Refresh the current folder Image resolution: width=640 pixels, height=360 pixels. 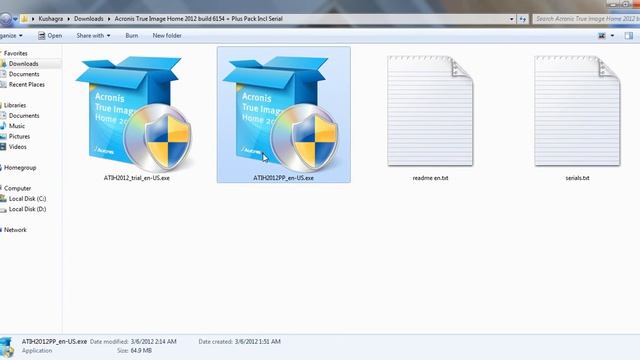(x=522, y=19)
